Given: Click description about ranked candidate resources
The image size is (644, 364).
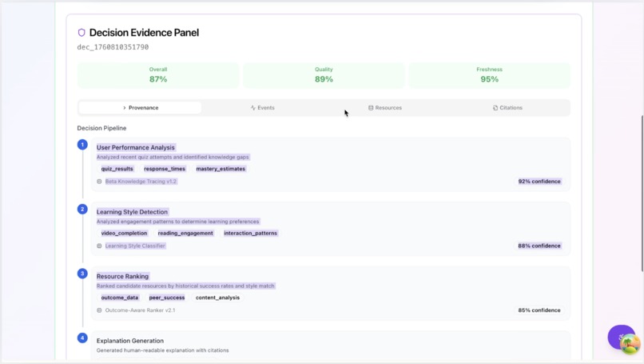Looking at the screenshot, I should 185,286.
